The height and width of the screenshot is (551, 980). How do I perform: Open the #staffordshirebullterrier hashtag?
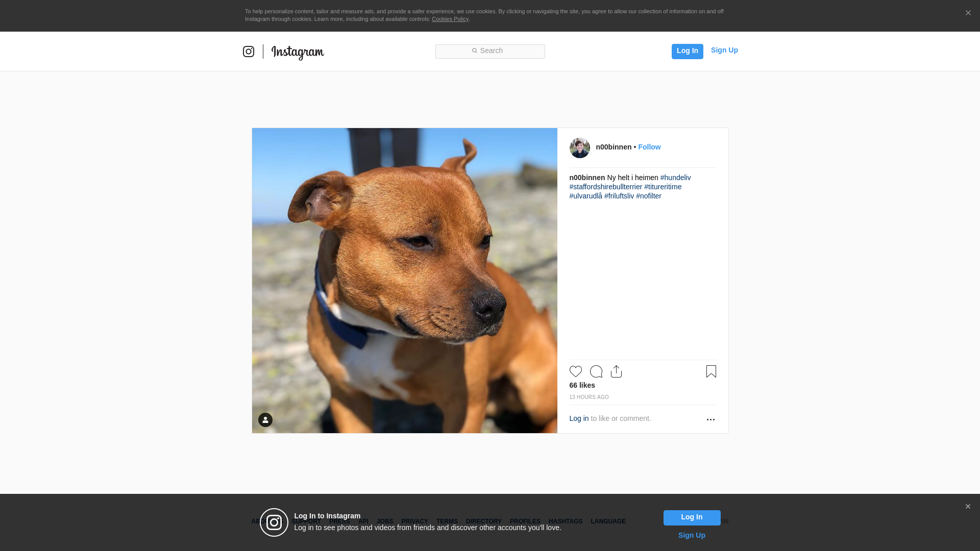pos(605,187)
